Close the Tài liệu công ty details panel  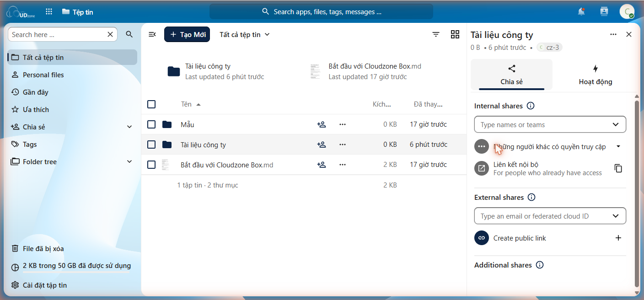click(629, 34)
